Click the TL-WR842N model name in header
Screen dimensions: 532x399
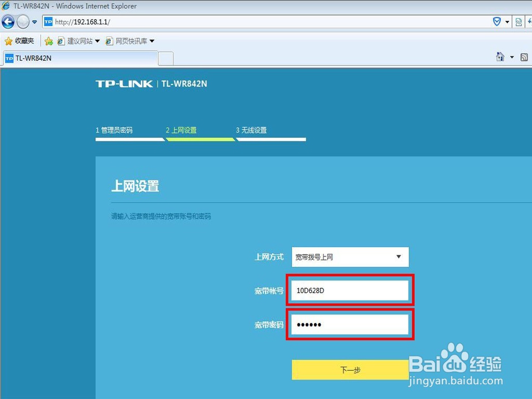[x=184, y=84]
